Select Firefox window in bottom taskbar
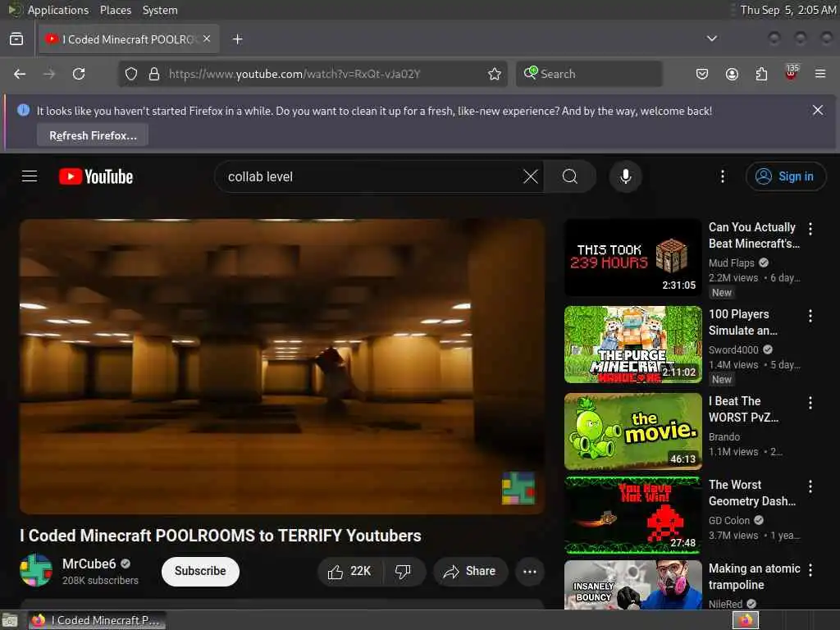The width and height of the screenshot is (840, 630). [x=97, y=620]
